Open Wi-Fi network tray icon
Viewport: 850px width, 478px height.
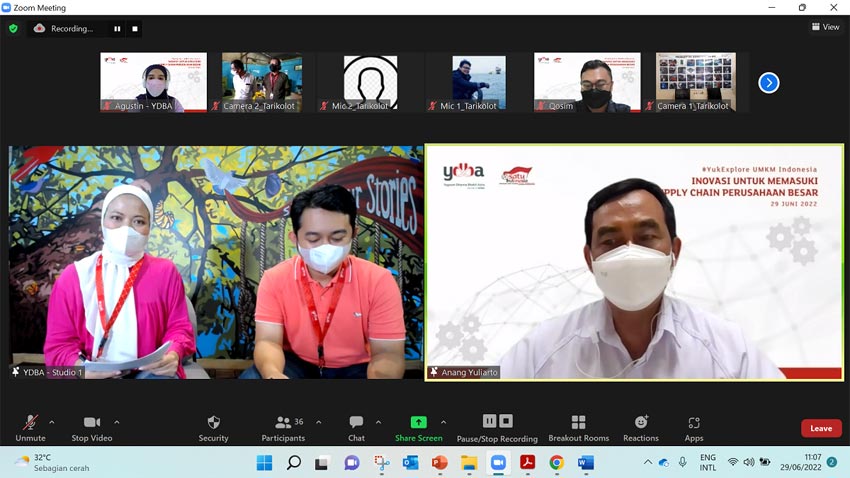point(733,462)
